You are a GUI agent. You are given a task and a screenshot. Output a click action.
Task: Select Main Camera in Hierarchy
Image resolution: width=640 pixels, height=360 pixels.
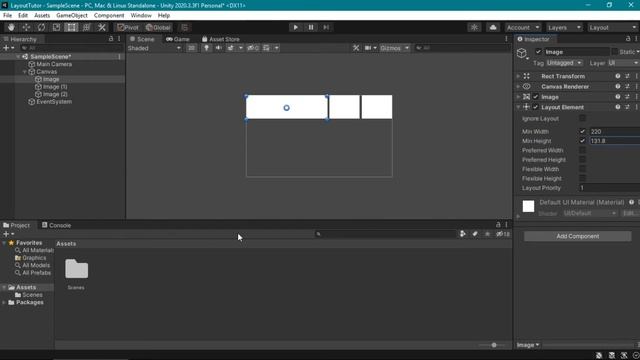(54, 64)
